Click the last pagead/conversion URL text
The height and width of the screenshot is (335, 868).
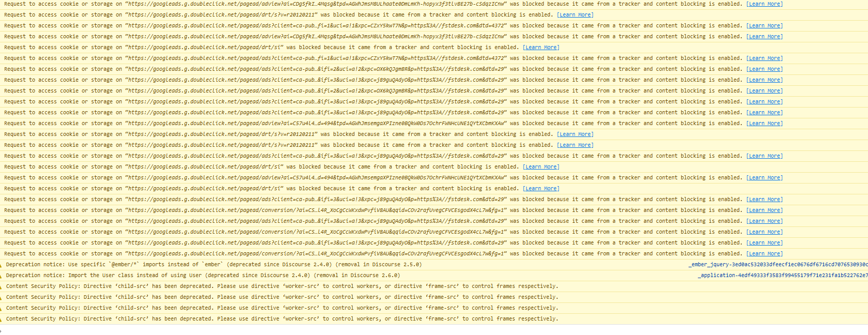(x=316, y=253)
